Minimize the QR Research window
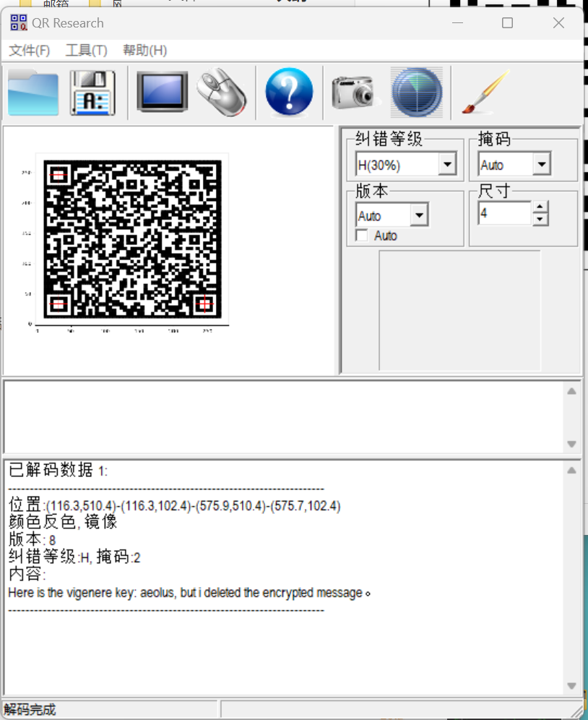This screenshot has height=720, width=588. coord(458,22)
